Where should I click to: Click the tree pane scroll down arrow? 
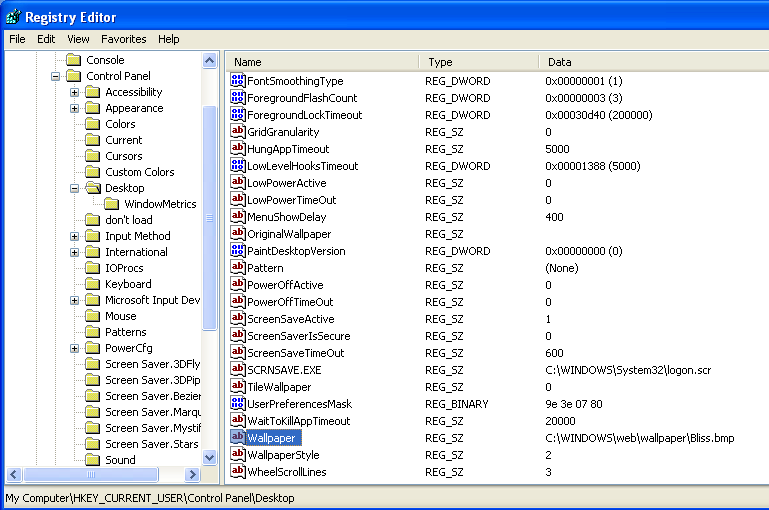click(x=209, y=458)
